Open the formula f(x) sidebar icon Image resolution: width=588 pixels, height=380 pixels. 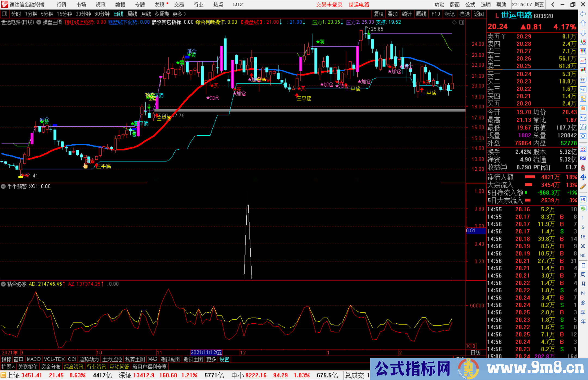click(x=583, y=127)
